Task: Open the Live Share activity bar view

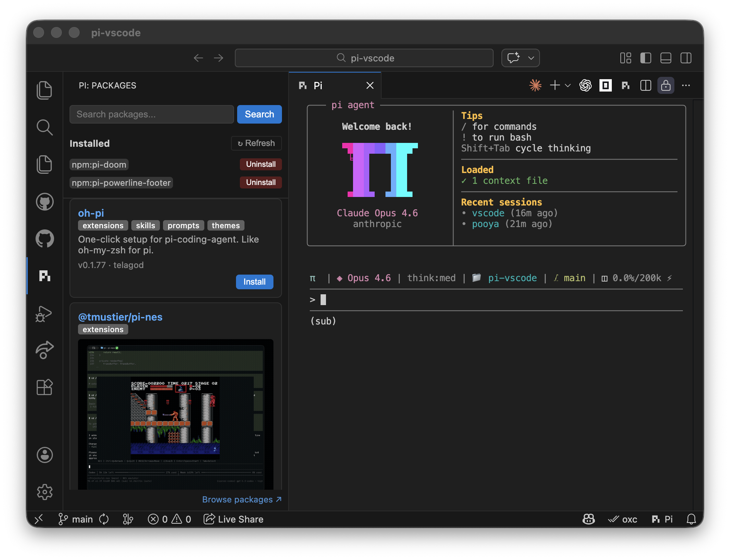Action: coord(44,350)
